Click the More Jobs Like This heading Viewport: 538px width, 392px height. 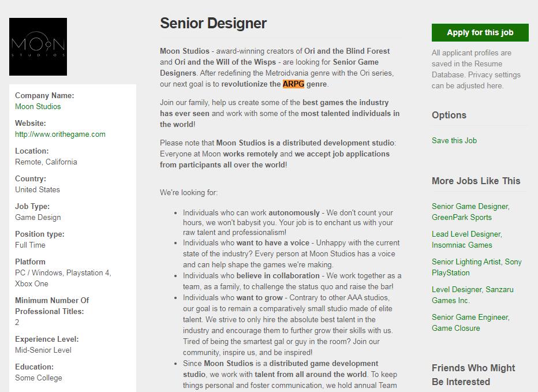476,181
